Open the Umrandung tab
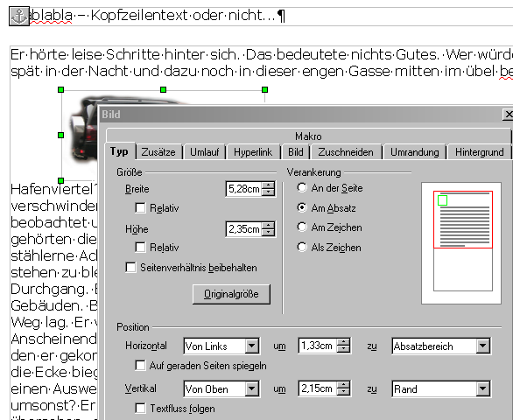 (415, 152)
